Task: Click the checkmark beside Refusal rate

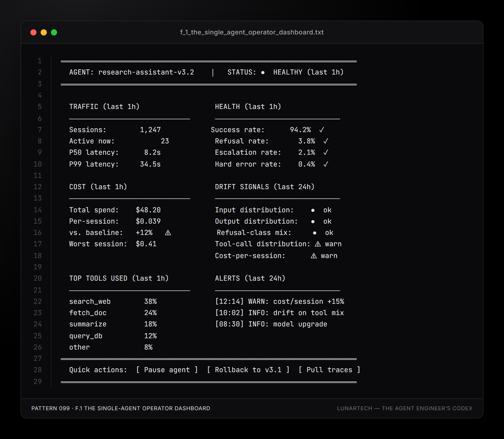Action: [326, 141]
